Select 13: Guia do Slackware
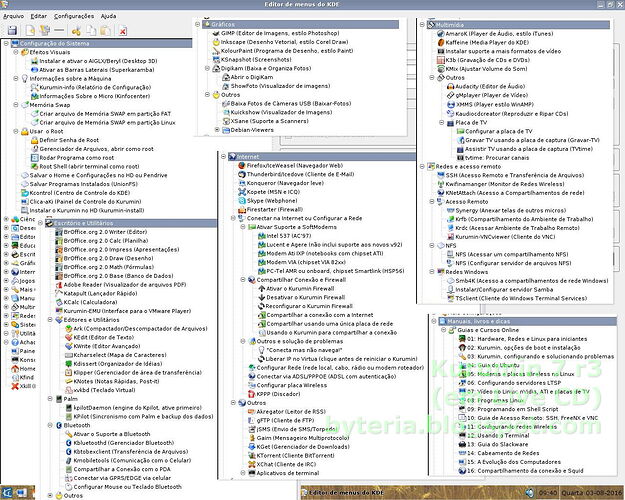The height and width of the screenshot is (500, 625). pos(497,444)
